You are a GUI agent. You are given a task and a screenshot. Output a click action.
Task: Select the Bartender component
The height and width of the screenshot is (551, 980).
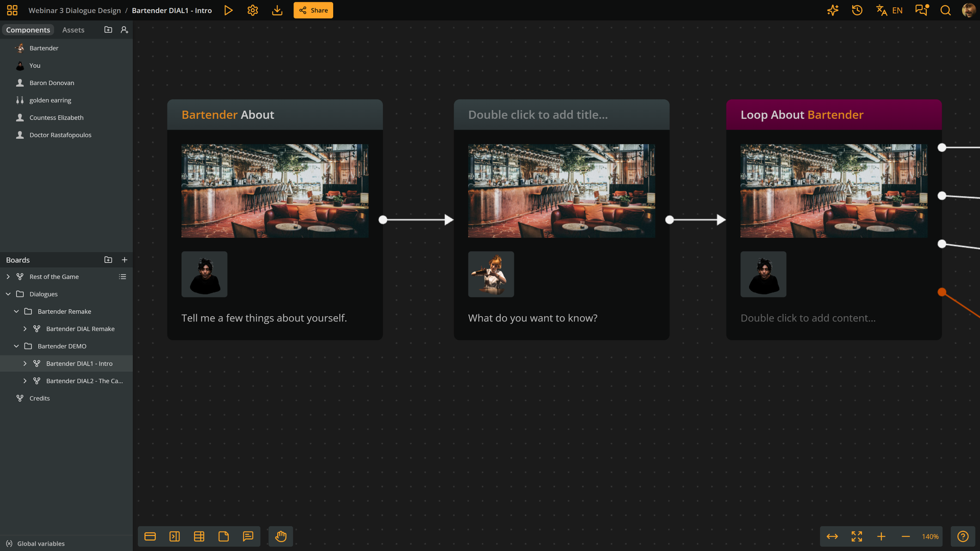pyautogui.click(x=66, y=48)
